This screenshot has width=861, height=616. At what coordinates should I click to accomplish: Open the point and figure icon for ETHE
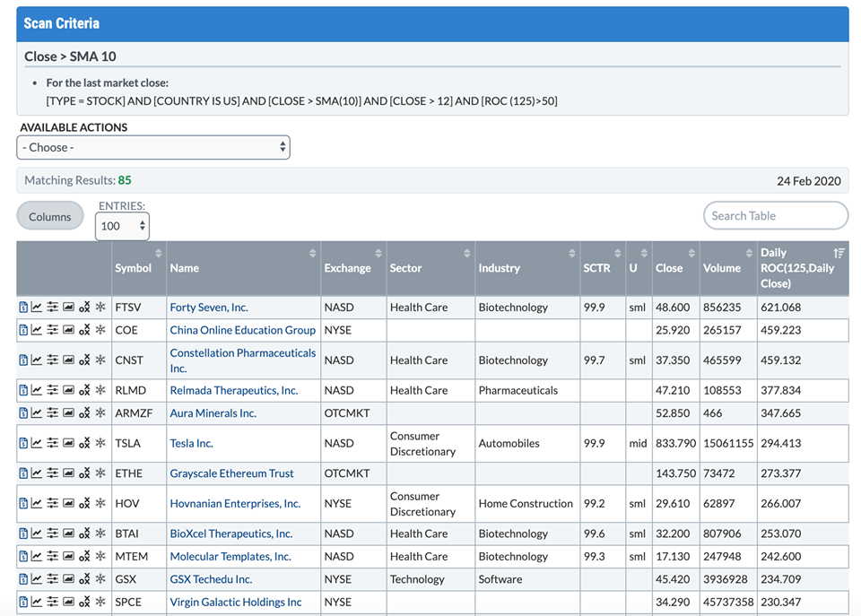[x=84, y=473]
